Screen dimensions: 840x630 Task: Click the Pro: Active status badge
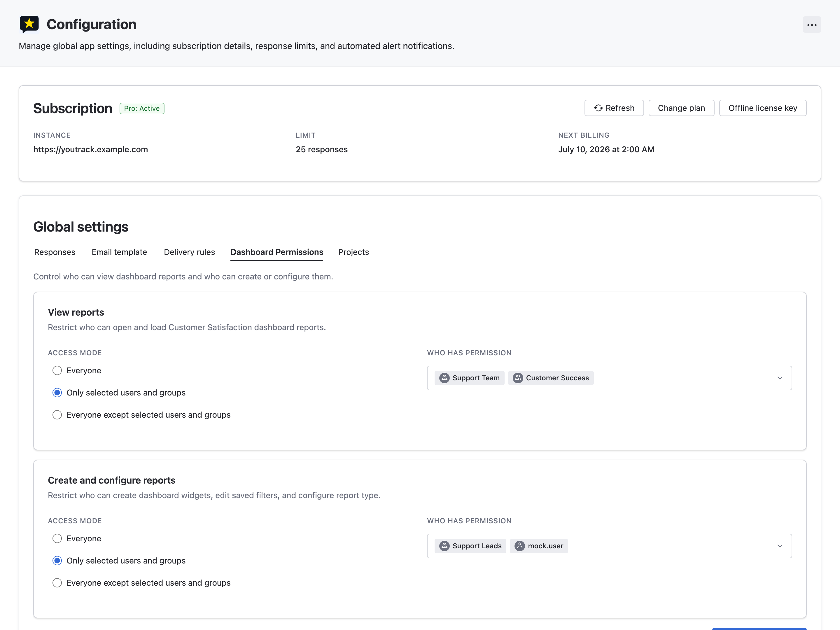(x=142, y=108)
